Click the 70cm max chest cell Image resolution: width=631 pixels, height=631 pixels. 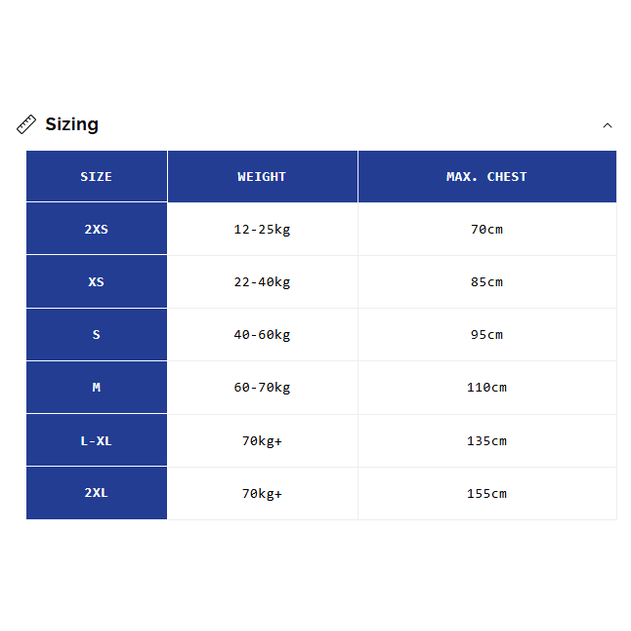[486, 229]
